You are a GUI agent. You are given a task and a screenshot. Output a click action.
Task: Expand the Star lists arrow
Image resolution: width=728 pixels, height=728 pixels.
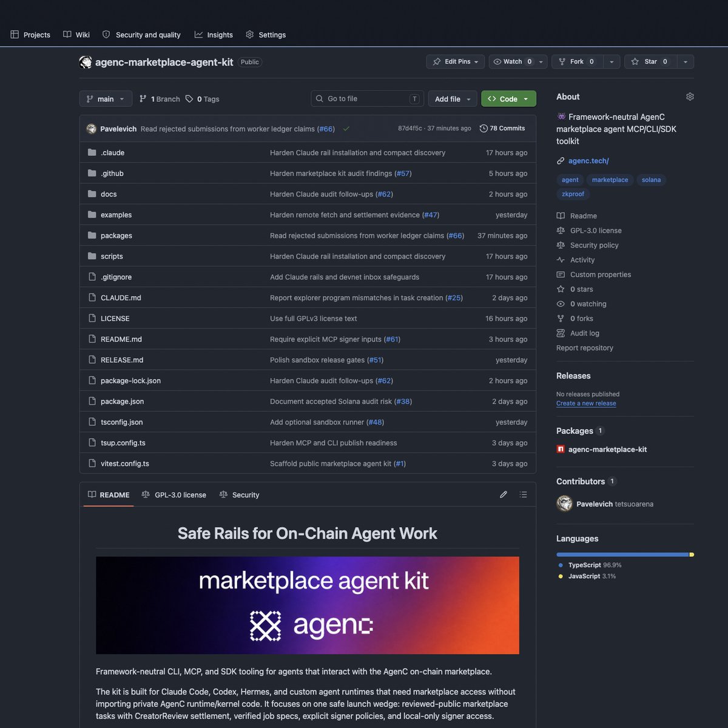coord(686,61)
